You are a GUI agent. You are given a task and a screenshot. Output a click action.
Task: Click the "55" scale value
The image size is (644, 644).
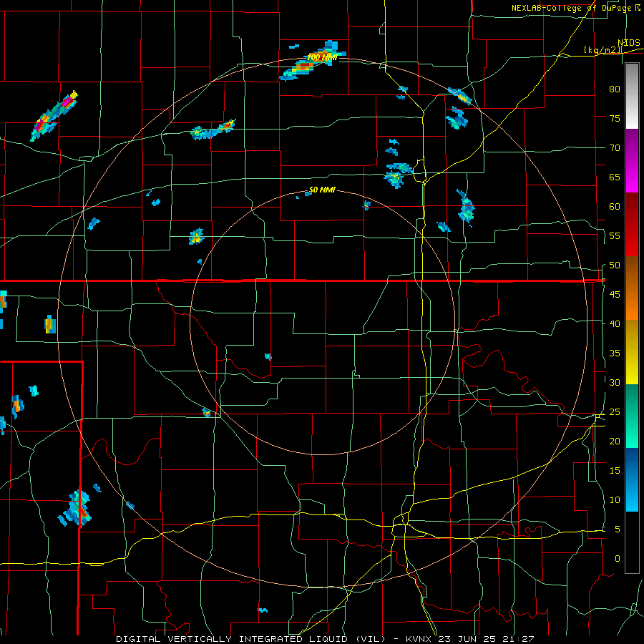point(615,235)
